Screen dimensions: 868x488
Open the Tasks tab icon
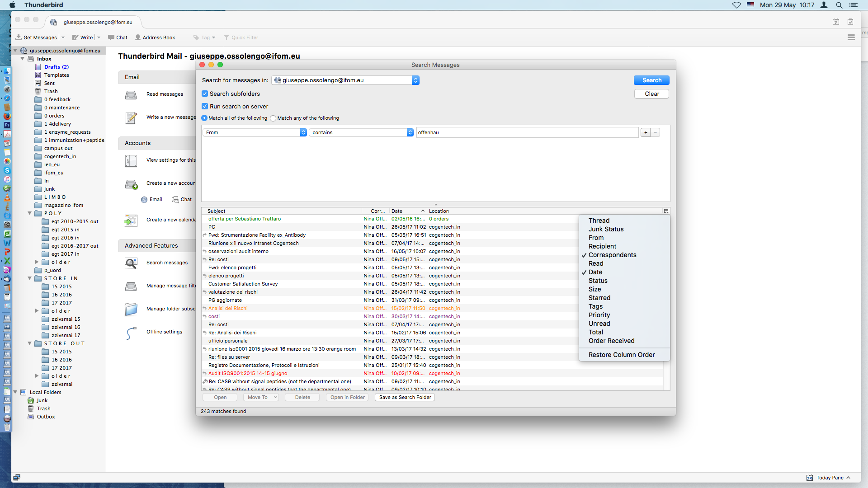coord(850,22)
